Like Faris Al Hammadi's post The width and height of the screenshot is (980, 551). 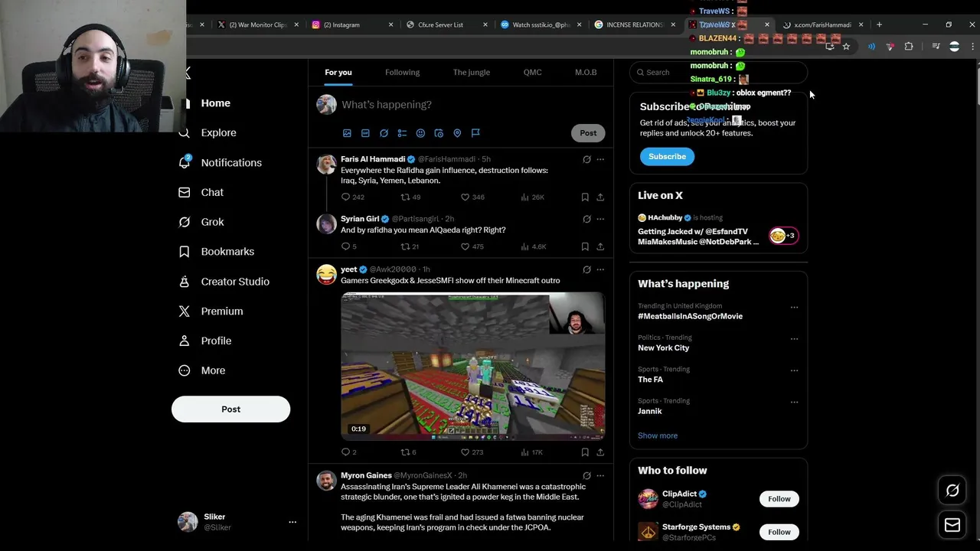465,197
